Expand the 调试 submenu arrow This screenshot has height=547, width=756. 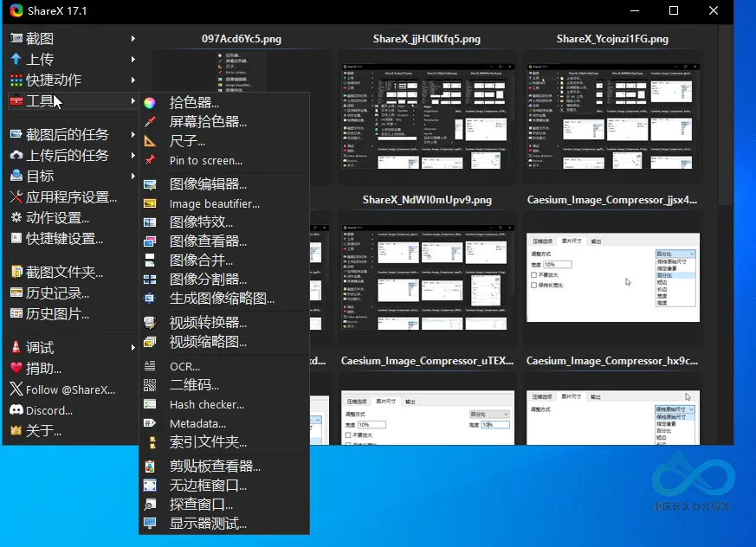(132, 347)
